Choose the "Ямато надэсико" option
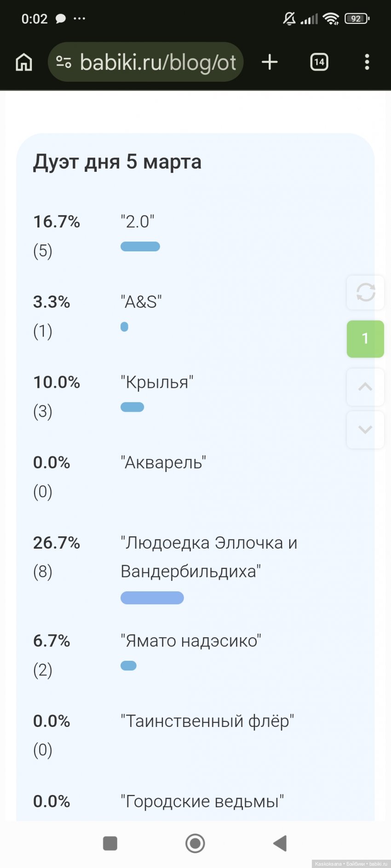Viewport: 391px width, 868px height. [190, 640]
